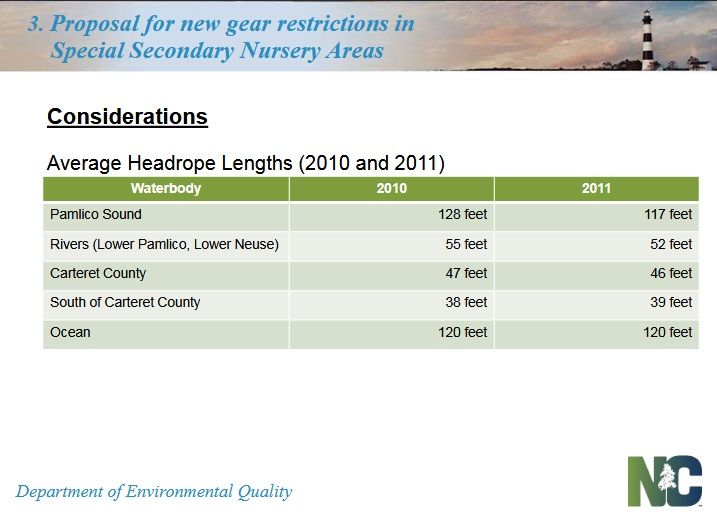Click the 'Considerations' heading

tap(128, 117)
